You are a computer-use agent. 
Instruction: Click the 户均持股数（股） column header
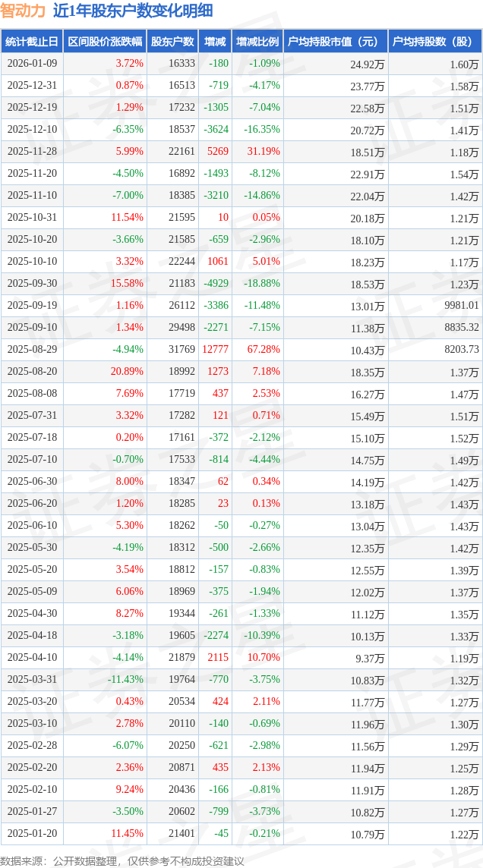(x=434, y=42)
